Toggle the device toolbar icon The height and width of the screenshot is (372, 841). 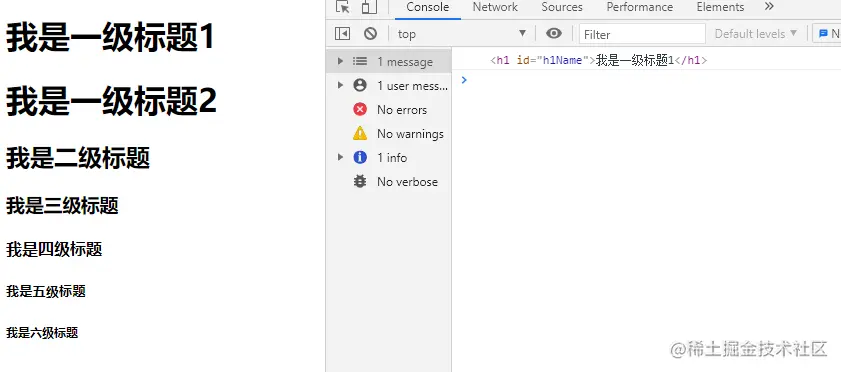pos(369,6)
